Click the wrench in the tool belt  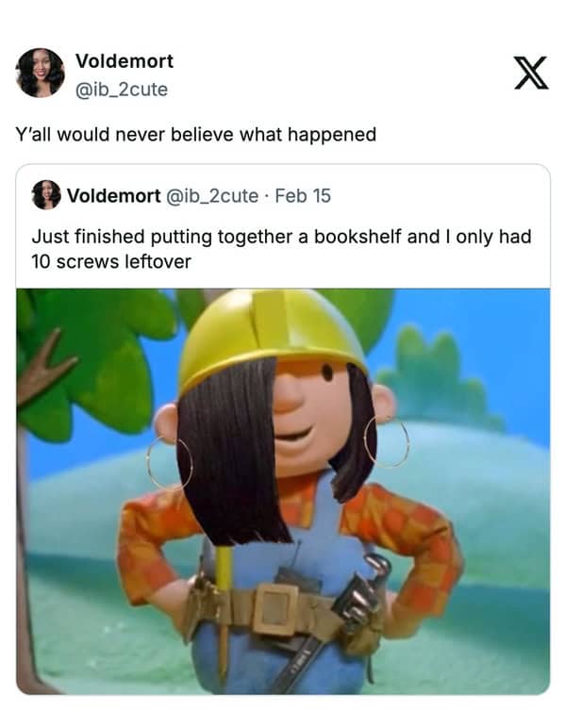coord(353,608)
